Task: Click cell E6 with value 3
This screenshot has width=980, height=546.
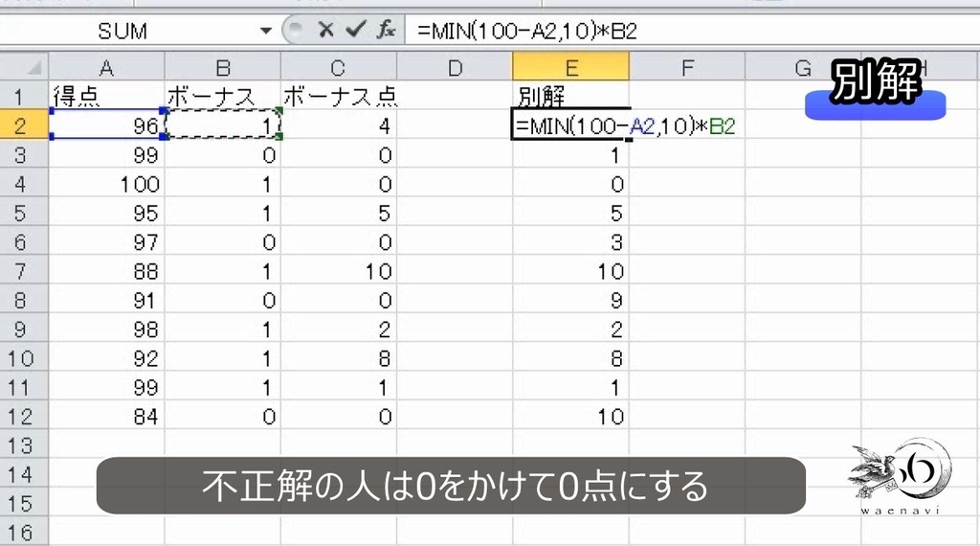Action: (570, 242)
